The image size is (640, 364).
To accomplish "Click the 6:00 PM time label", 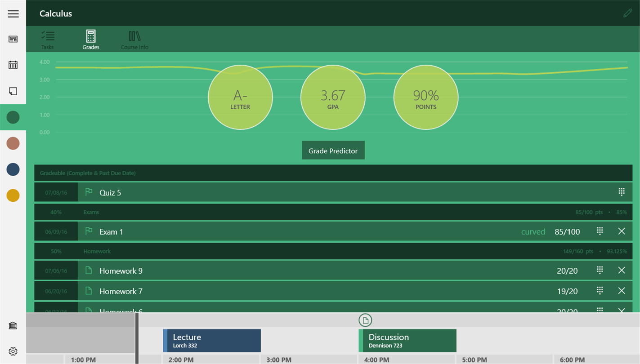I will (x=572, y=360).
